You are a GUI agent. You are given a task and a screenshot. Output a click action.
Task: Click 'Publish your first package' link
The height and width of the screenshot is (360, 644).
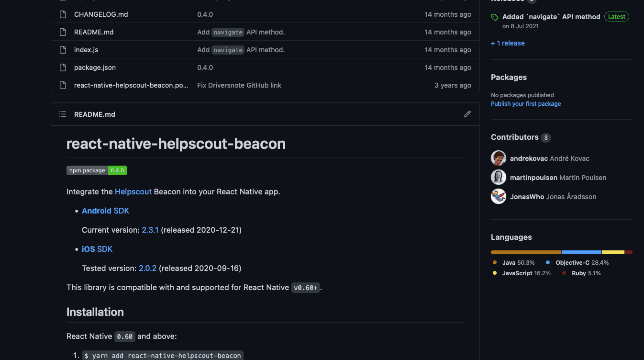(x=526, y=103)
